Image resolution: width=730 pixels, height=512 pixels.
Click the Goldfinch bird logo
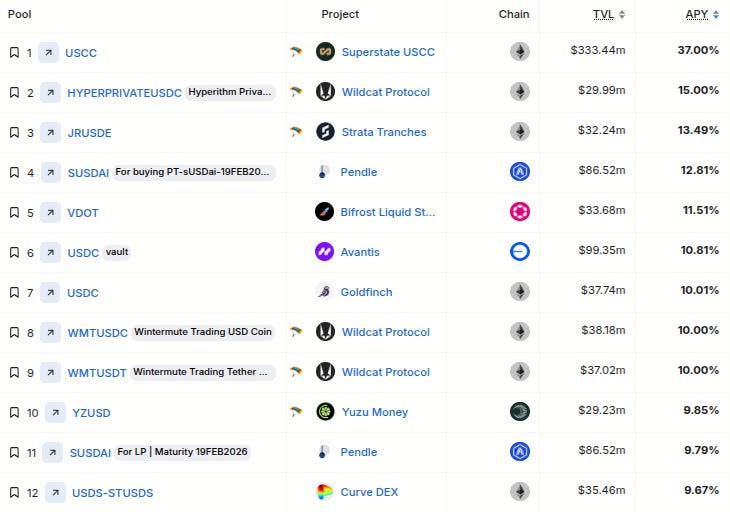point(324,292)
